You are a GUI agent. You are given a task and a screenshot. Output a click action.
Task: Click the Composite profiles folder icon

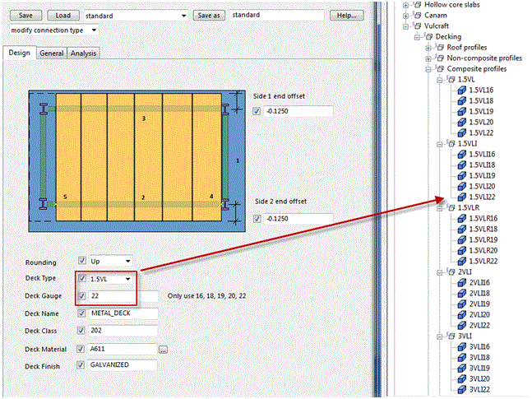[439, 68]
